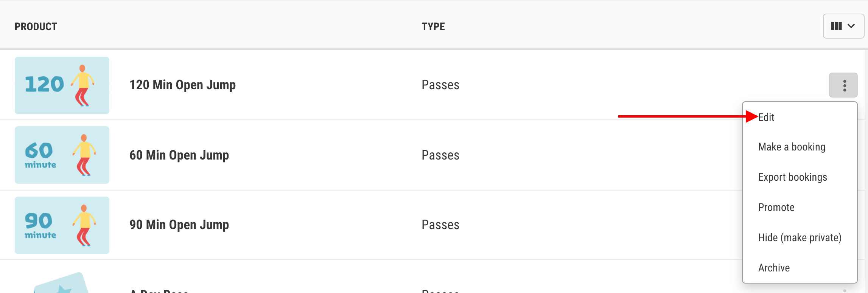Select Edit from the context menu
The image size is (868, 293).
tap(766, 117)
